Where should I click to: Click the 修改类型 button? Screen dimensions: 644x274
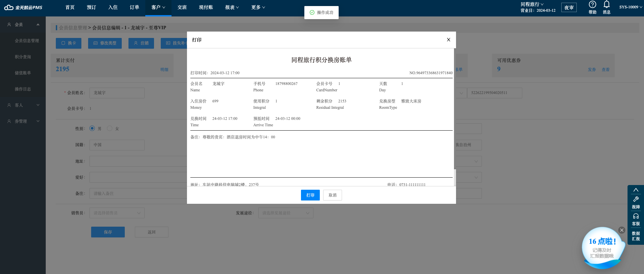coord(105,43)
